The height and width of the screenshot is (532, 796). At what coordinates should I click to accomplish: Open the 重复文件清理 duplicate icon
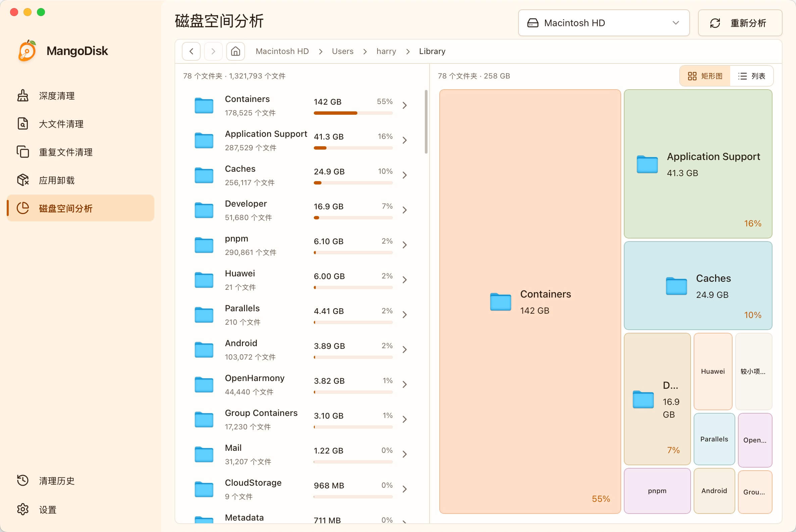[23, 152]
